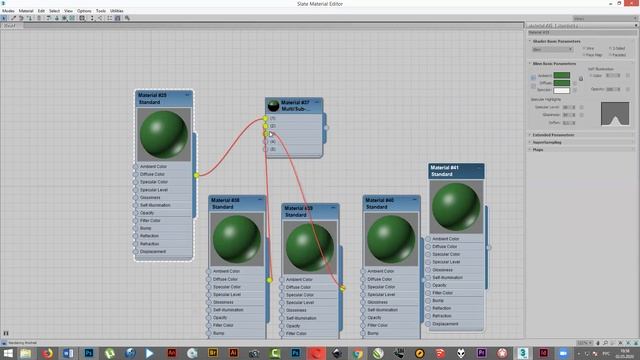This screenshot has height=360, width=640.
Task: Collapse Material #38 node with minus button
Action: (260, 200)
